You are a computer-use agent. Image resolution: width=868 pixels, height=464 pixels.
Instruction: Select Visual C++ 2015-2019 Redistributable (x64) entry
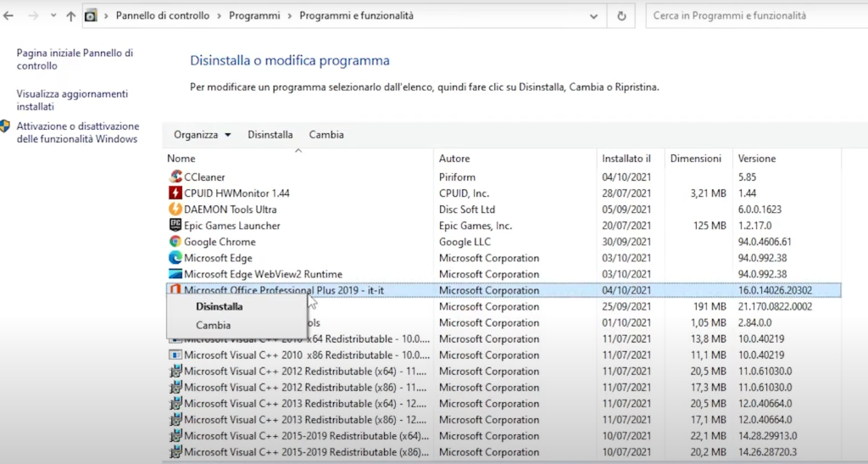(307, 436)
